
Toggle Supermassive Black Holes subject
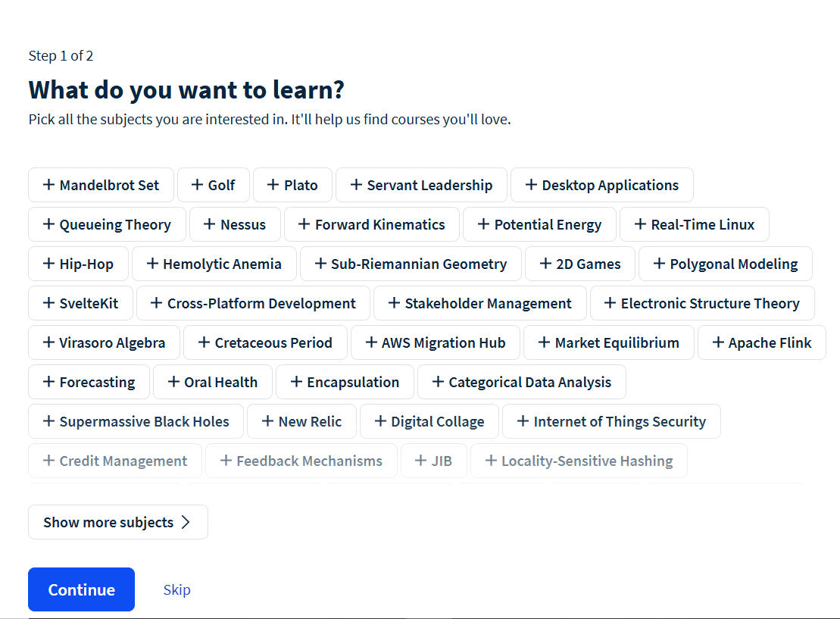136,421
